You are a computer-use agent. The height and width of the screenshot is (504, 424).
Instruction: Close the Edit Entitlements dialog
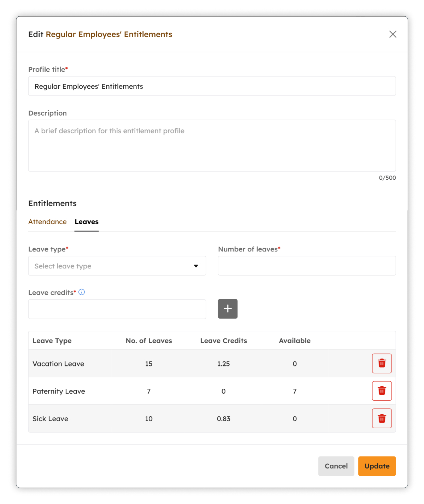pos(393,34)
